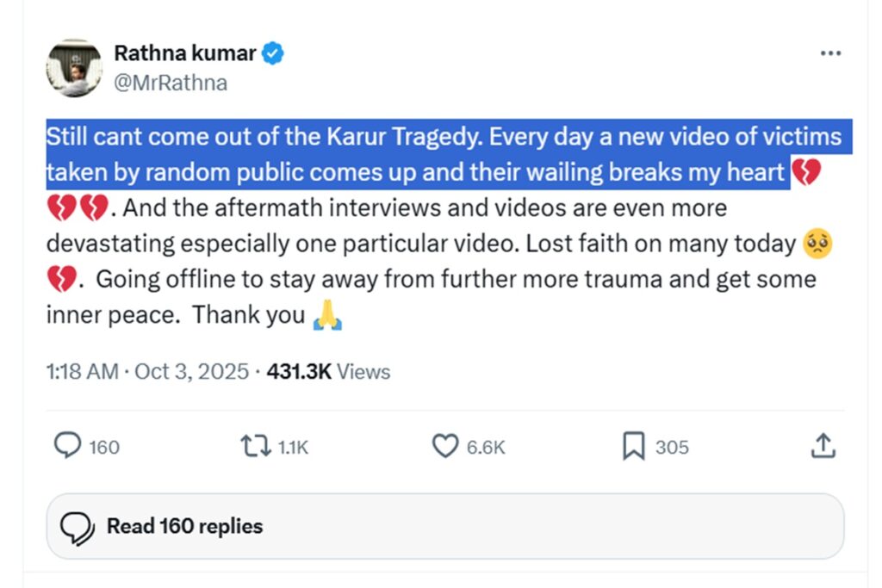Open Rathna kumar's profile picture
This screenshot has width=882, height=588.
pos(74,67)
